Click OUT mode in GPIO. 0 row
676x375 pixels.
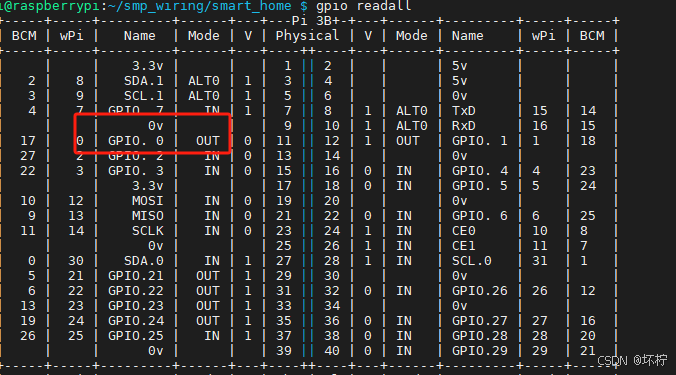(207, 141)
